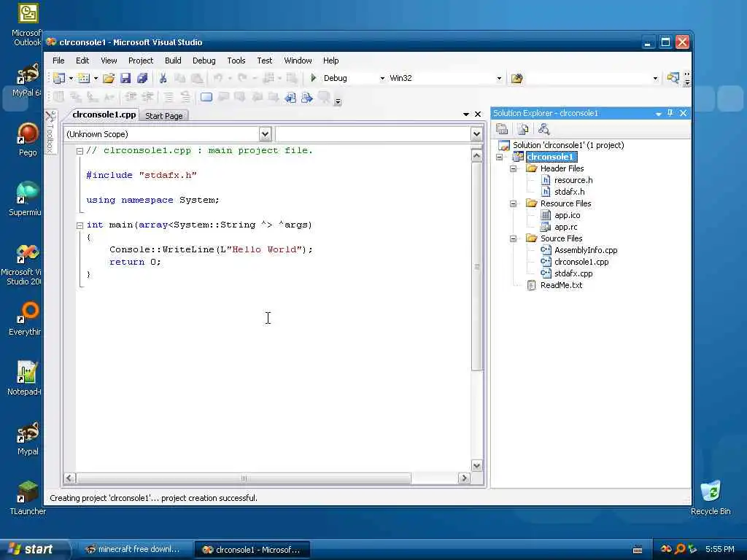Click the Windows start button

click(34, 549)
